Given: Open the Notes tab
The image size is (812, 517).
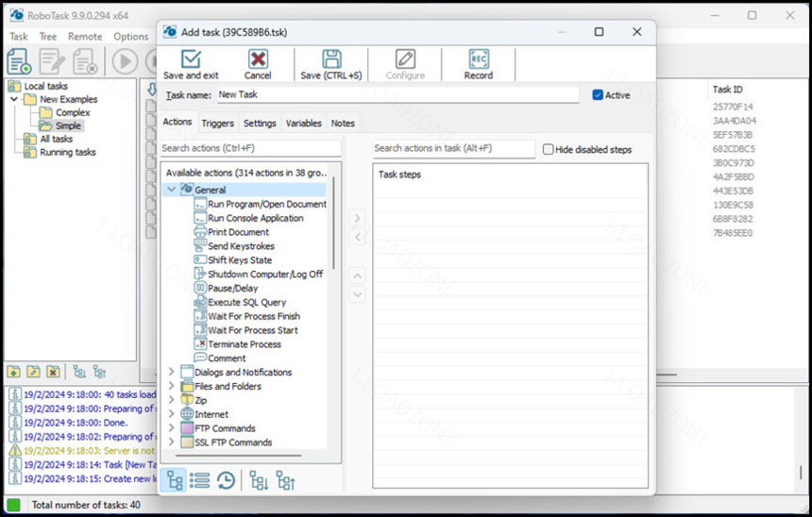Looking at the screenshot, I should pos(343,124).
